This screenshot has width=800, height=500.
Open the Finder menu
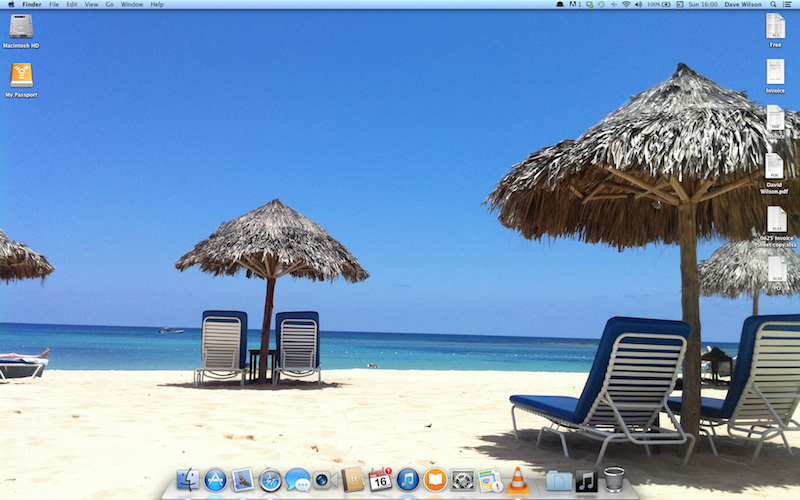coord(32,4)
